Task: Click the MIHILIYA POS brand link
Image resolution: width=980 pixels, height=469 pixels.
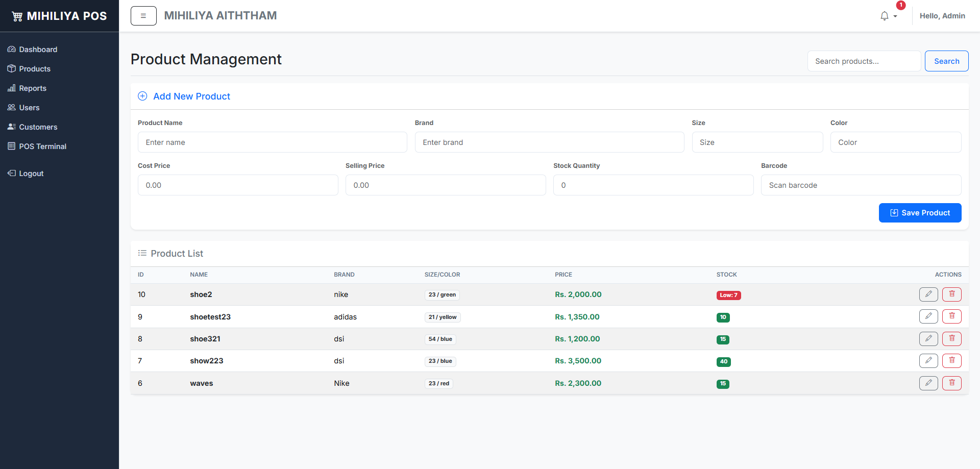Action: (59, 16)
